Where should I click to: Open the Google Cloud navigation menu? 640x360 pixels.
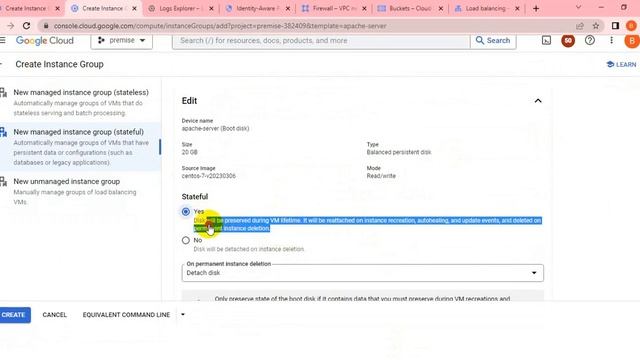pos(3,40)
